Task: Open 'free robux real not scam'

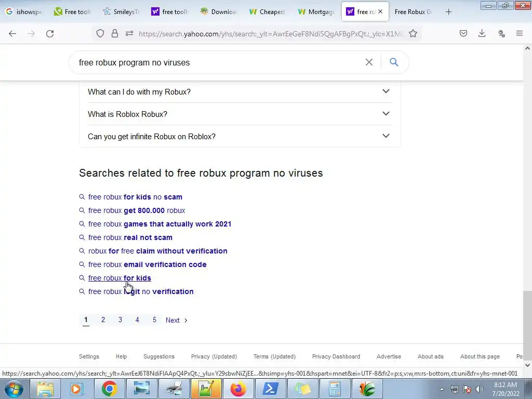Action: click(130, 237)
